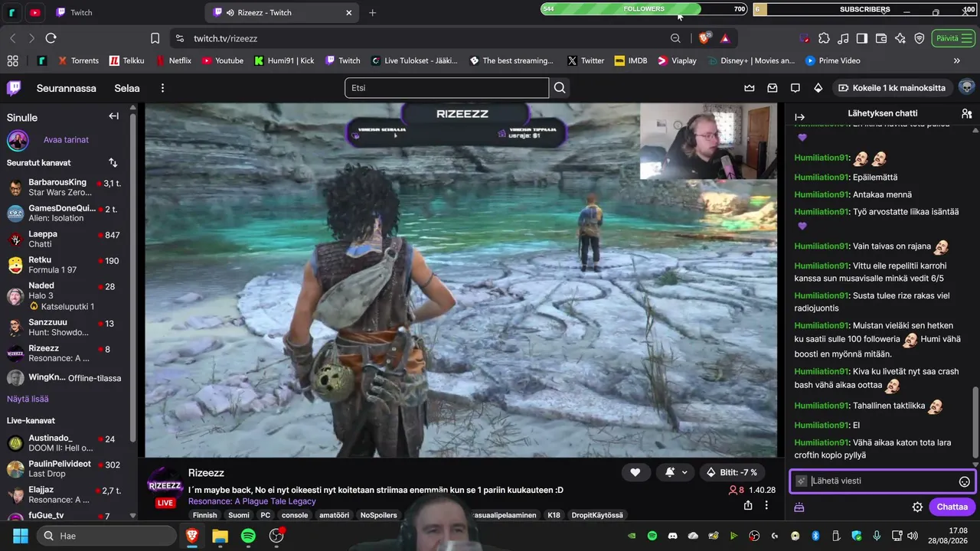Click Discord tray icon
This screenshot has height=551, width=980.
click(672, 536)
